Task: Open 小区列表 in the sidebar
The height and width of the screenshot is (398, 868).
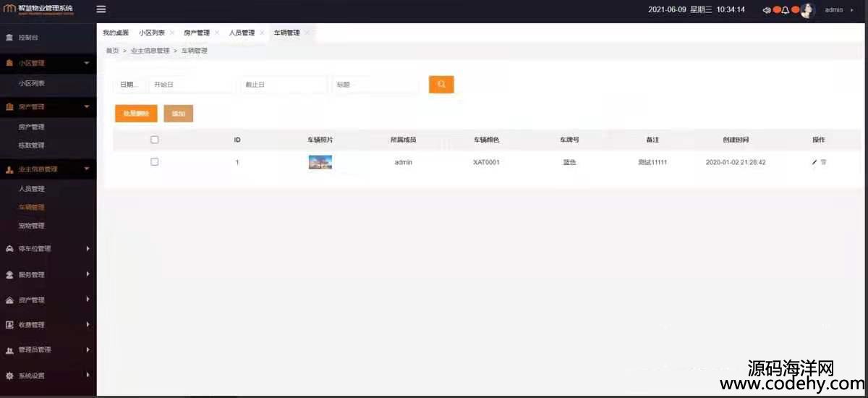Action: click(x=32, y=84)
